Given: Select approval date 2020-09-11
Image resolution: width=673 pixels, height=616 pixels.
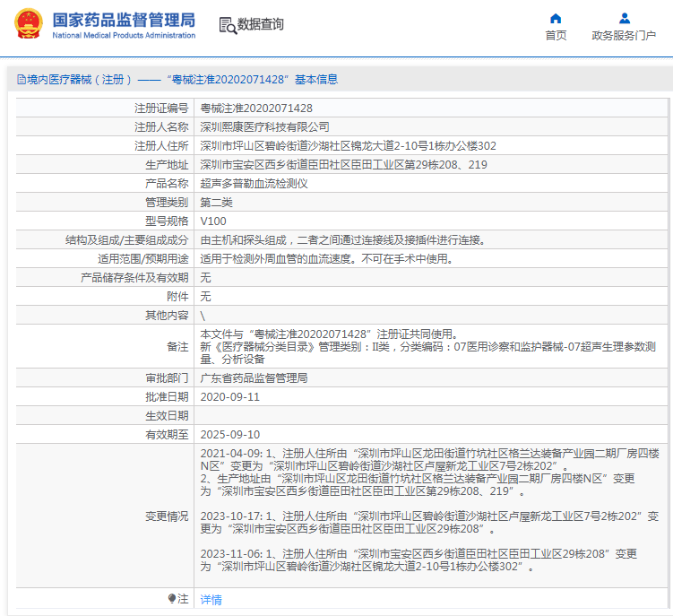Looking at the screenshot, I should click(x=230, y=397).
